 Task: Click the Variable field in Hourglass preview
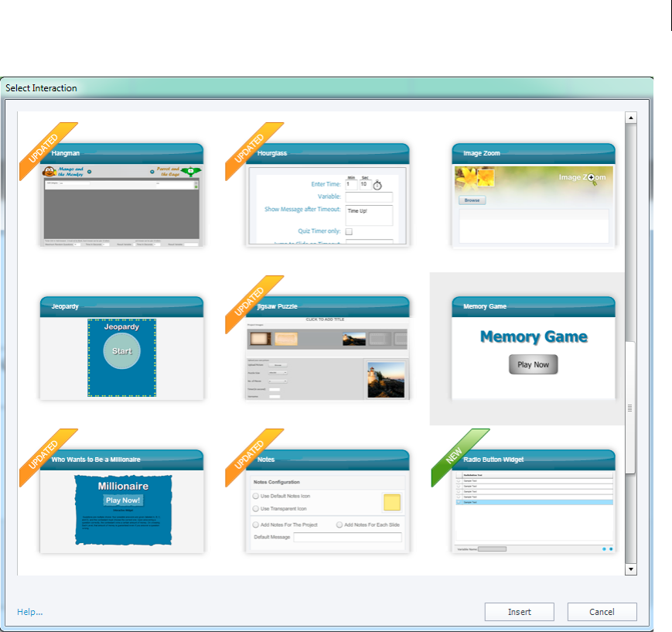(369, 196)
